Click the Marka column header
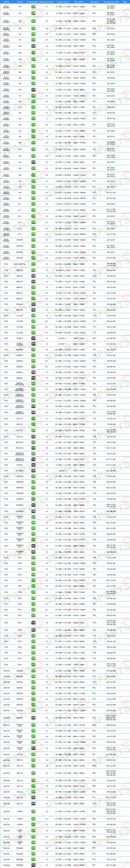Viewport: 130px width, 868px height. 6,2
